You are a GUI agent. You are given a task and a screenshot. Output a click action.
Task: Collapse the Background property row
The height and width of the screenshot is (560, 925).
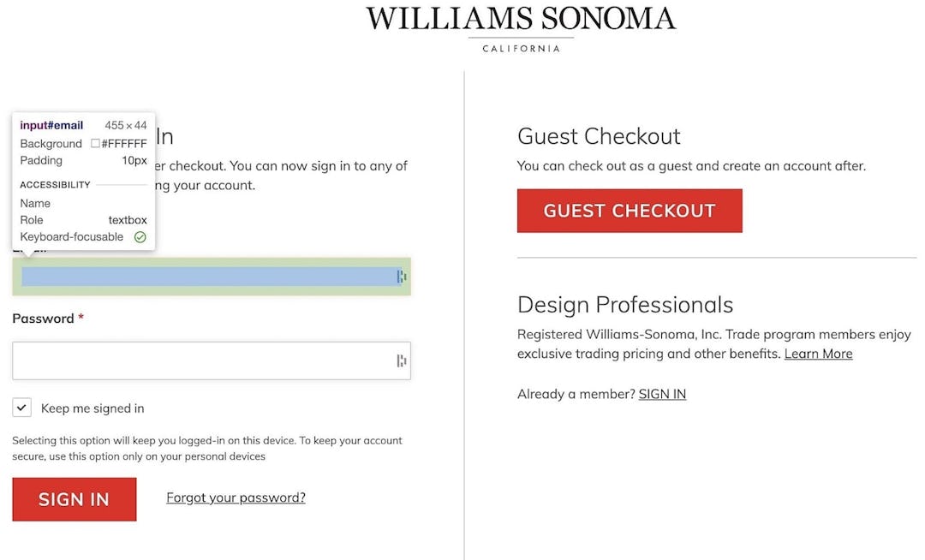(x=51, y=143)
